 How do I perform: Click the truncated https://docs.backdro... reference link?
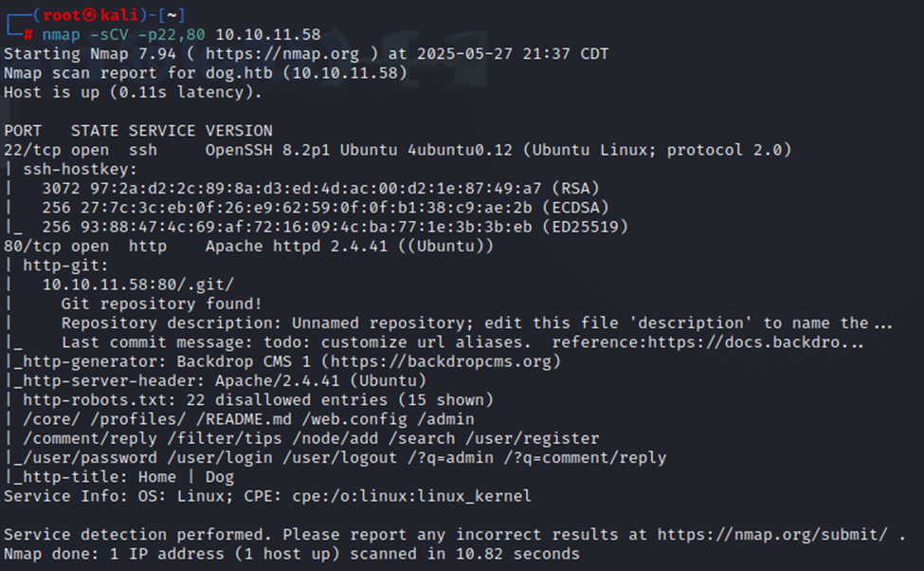tap(755, 342)
